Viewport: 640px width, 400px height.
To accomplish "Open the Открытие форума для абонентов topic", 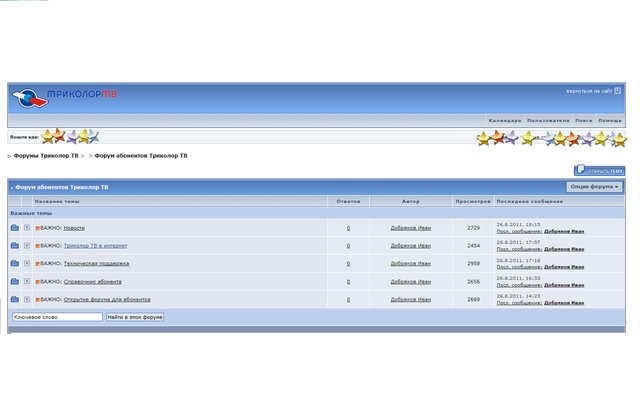I will click(107, 300).
